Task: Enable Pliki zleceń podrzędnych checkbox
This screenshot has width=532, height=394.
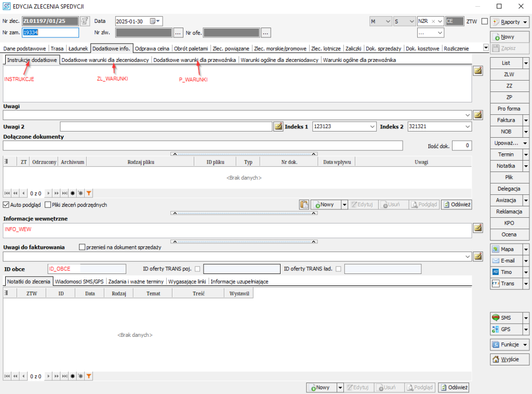Action: click(48, 205)
